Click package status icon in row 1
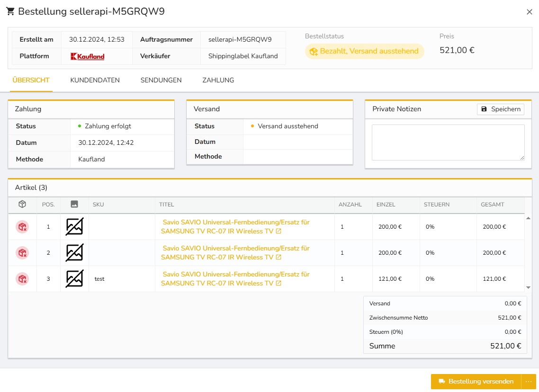Viewport: 539px width, 392px height. [22, 227]
